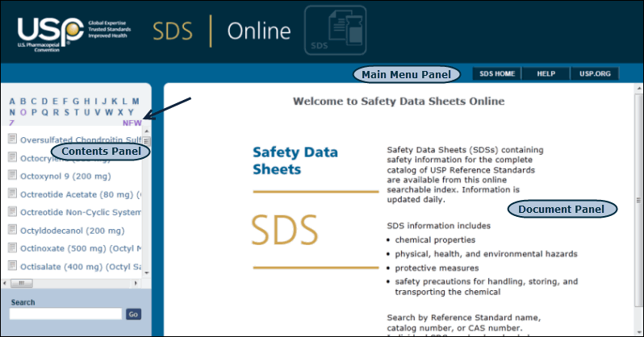The height and width of the screenshot is (337, 644).
Task: Select letter D in the alphabet index
Action: pyautogui.click(x=44, y=102)
